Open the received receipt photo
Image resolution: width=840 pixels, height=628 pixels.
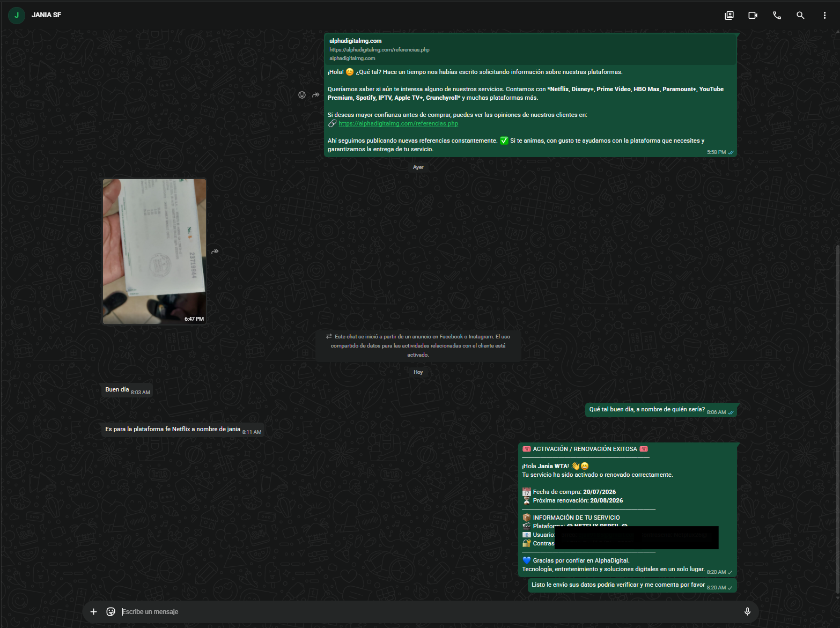[x=154, y=252]
